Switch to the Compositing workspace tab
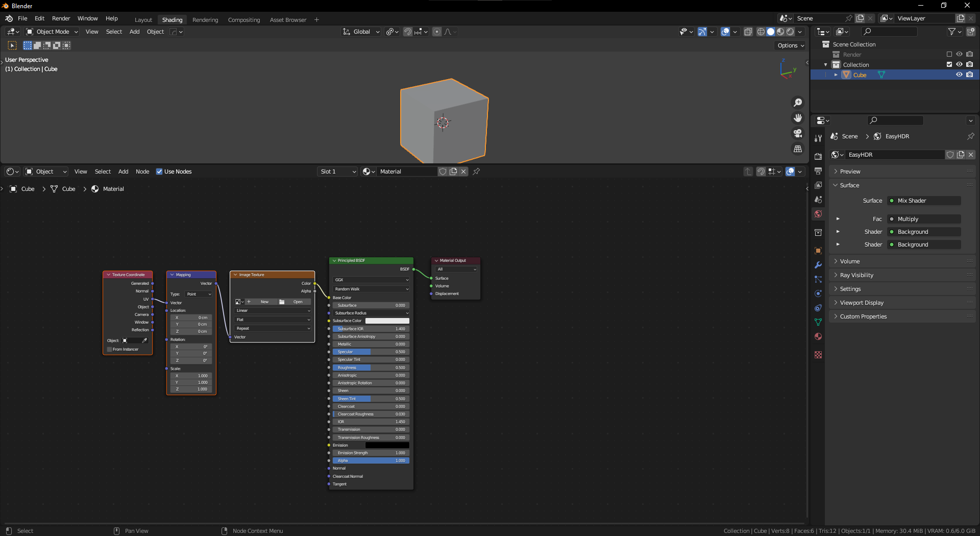This screenshot has height=536, width=980. point(243,20)
